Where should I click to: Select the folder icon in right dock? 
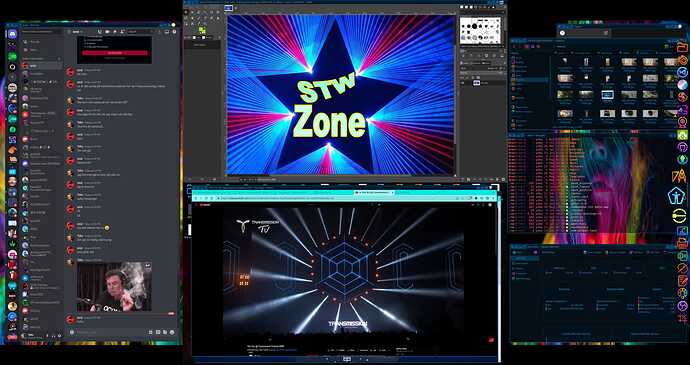tap(682, 47)
